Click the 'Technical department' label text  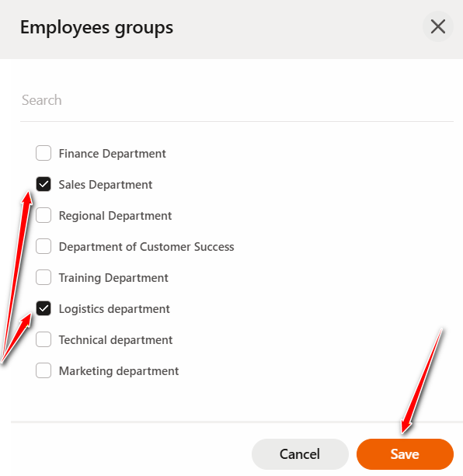116,340
